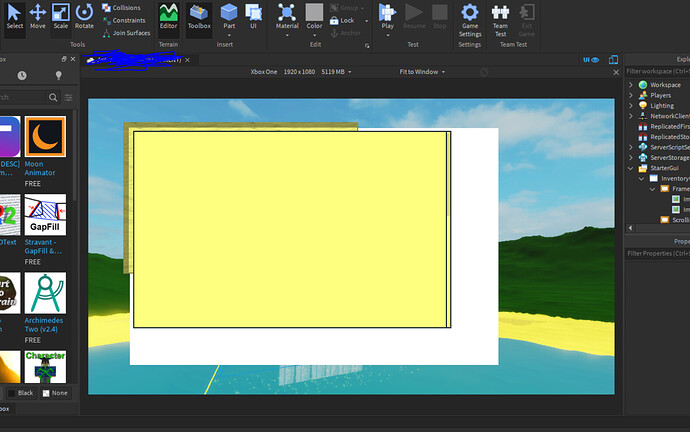Expand the Edit section launcher

[x=367, y=45]
